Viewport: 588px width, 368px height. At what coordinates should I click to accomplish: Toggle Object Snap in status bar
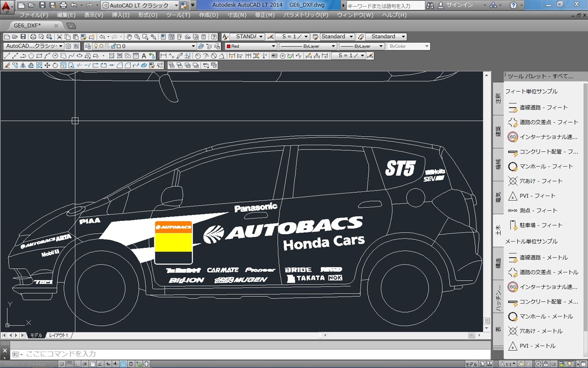(x=92, y=364)
